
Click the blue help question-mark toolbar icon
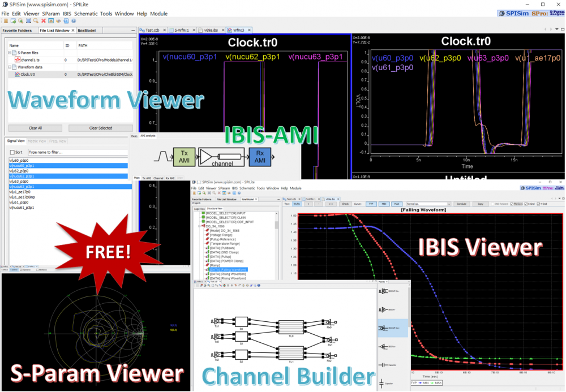point(73,21)
